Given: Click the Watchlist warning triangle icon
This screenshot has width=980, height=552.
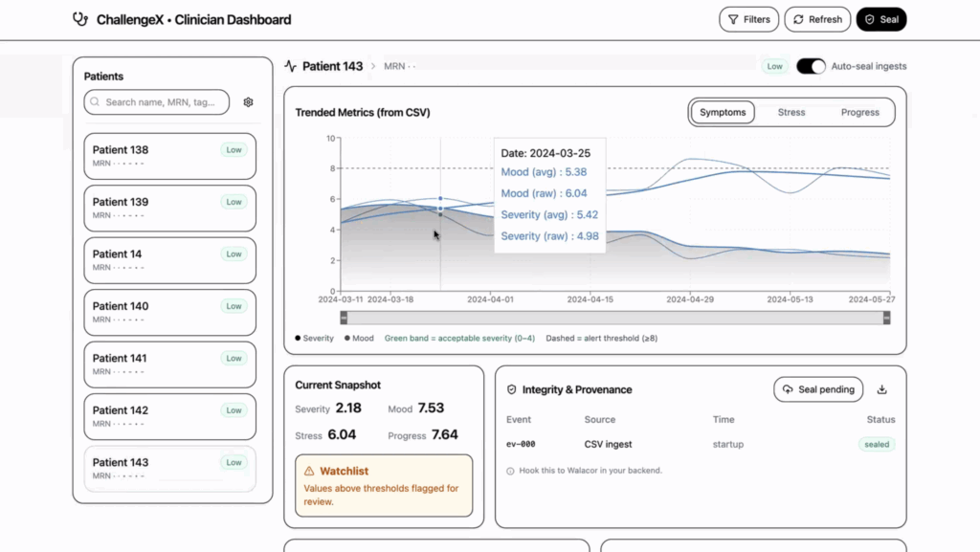Looking at the screenshot, I should pyautogui.click(x=309, y=471).
